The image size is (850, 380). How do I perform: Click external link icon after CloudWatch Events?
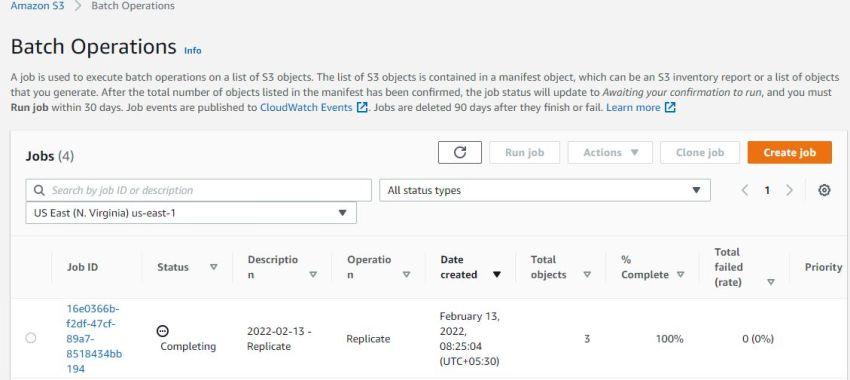pyautogui.click(x=362, y=107)
